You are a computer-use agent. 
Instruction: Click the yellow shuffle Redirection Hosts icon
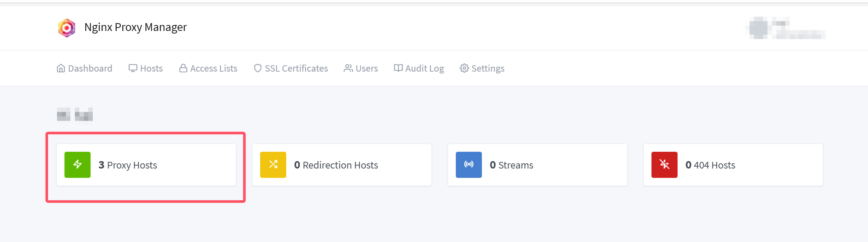(x=273, y=165)
